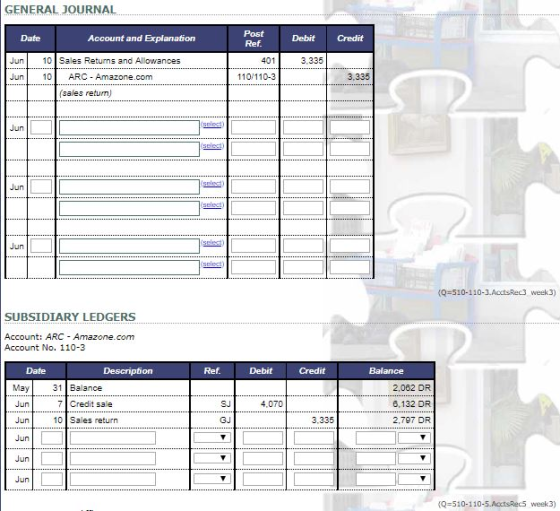Click Description field in third blank ledger row
This screenshot has height=511, width=560.
point(113,479)
